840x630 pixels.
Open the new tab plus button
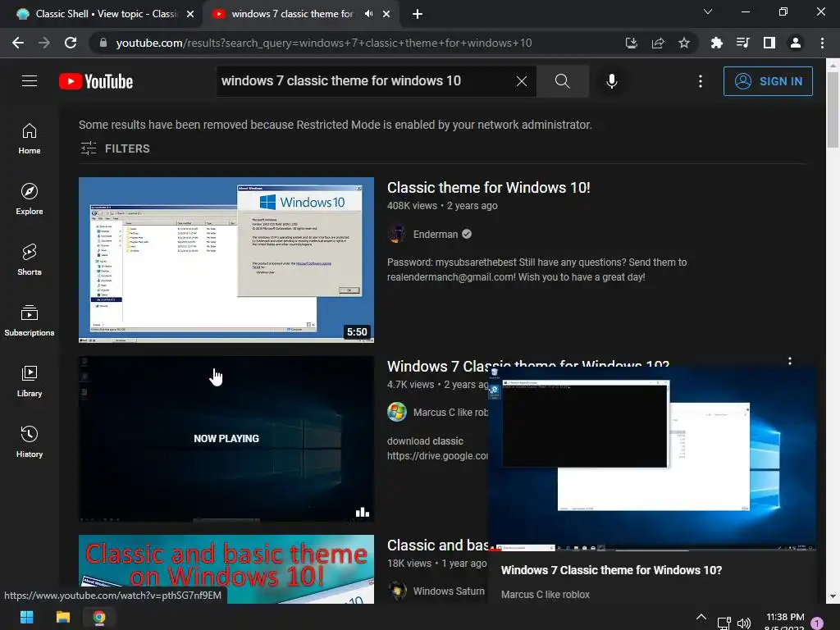pos(418,14)
